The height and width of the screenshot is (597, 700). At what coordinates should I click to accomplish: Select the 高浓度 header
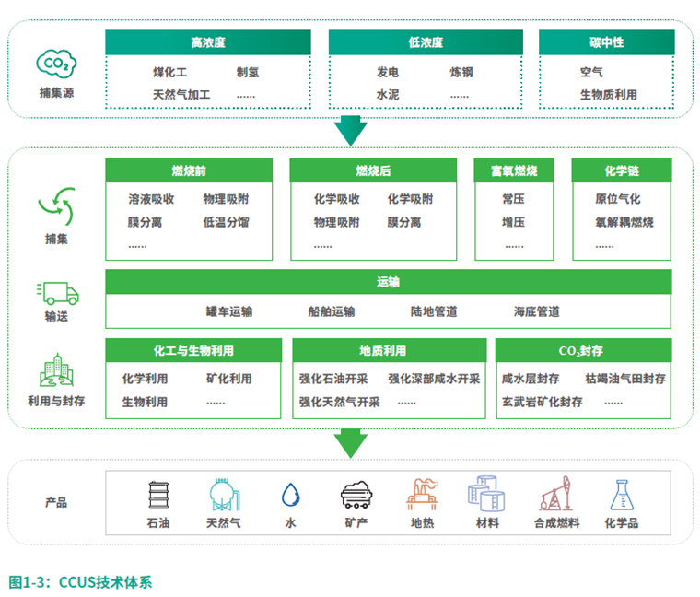pos(207,42)
